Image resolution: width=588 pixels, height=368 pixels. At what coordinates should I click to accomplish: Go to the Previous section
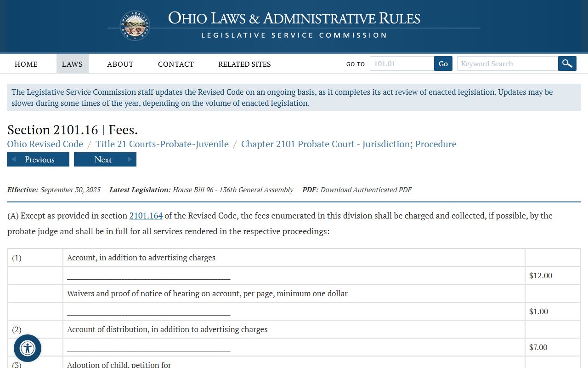(x=38, y=160)
